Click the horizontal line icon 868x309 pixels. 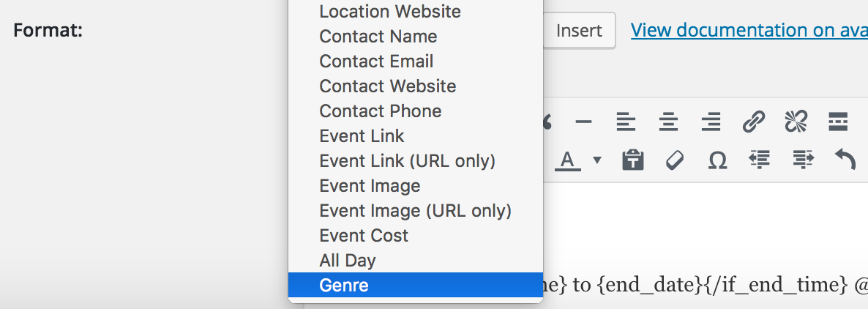(x=583, y=121)
